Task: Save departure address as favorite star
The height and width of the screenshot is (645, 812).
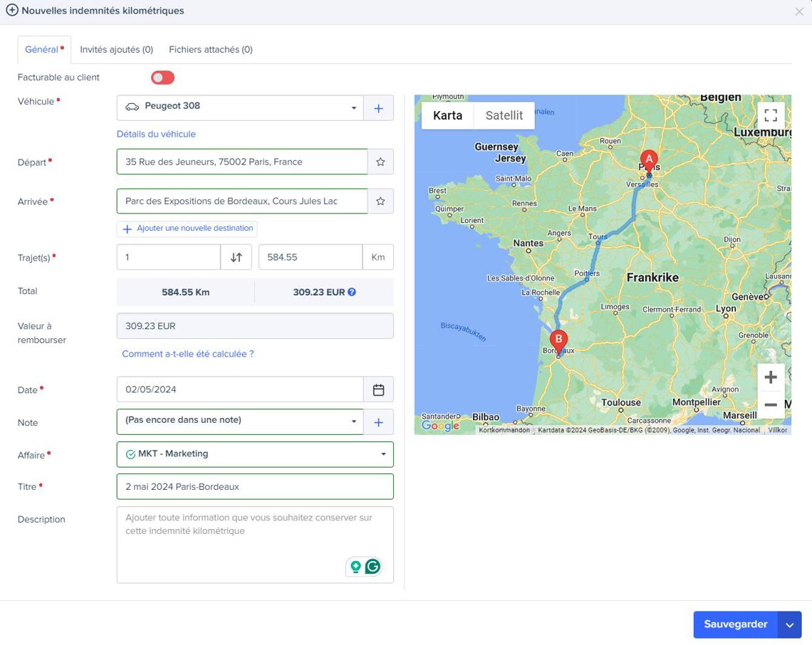Action: point(380,162)
